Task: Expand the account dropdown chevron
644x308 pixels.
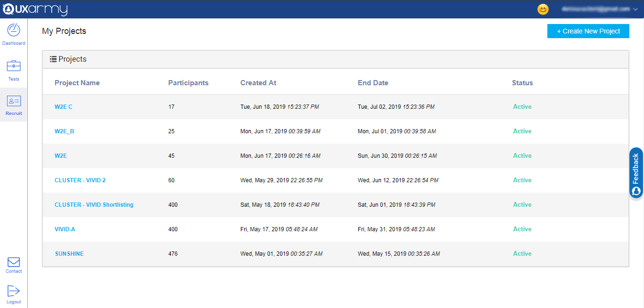Action: (x=636, y=9)
